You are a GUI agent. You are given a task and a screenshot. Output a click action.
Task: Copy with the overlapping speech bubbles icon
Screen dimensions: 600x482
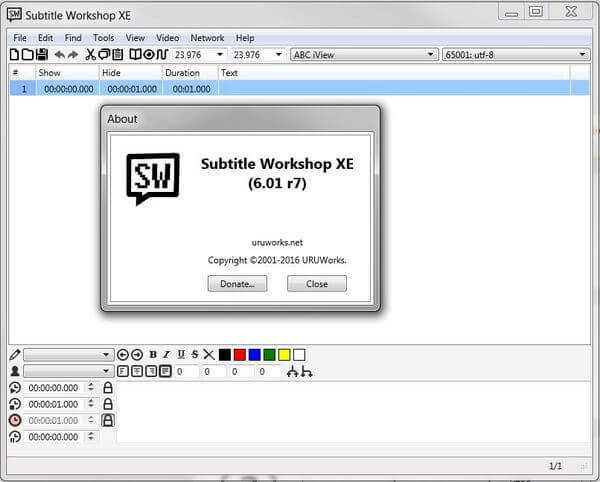[104, 55]
